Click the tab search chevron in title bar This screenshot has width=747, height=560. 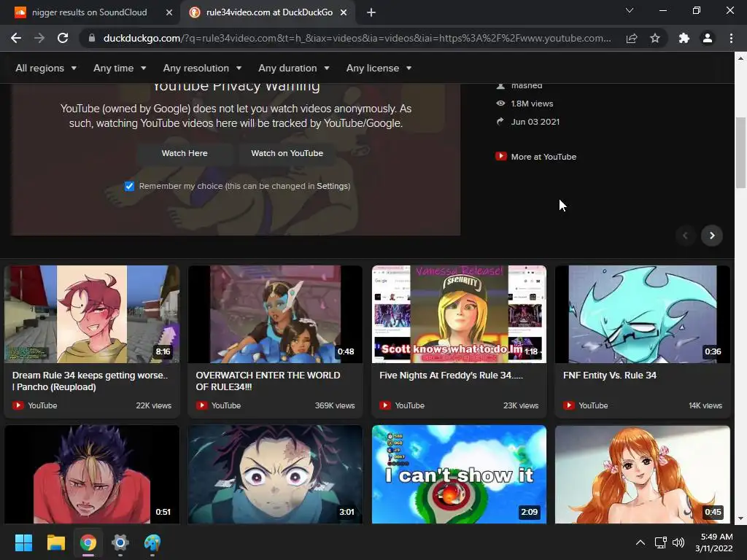point(630,10)
